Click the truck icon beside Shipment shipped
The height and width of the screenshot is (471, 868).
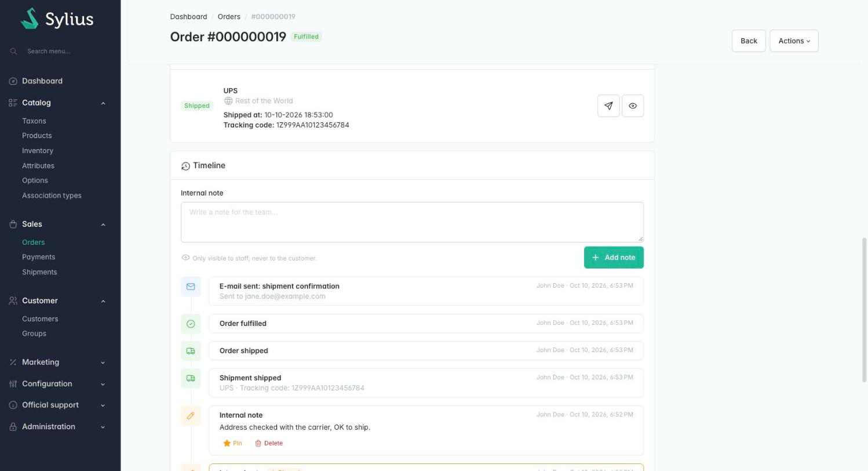(x=191, y=378)
